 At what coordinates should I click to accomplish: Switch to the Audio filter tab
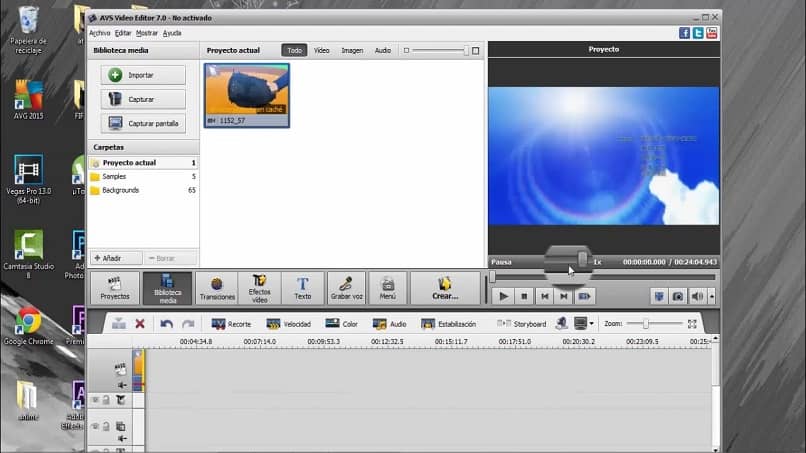[x=383, y=50]
